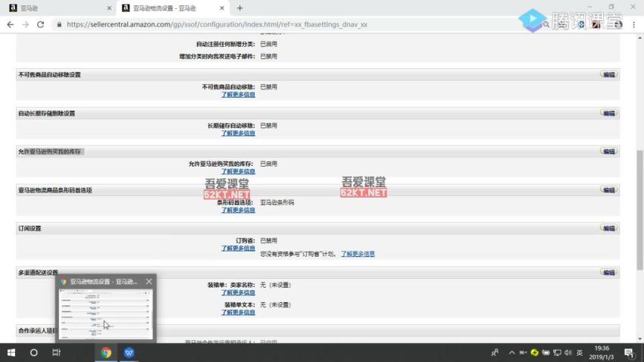Click the 增加分类时向我发送电子邮件 label

(217, 56)
